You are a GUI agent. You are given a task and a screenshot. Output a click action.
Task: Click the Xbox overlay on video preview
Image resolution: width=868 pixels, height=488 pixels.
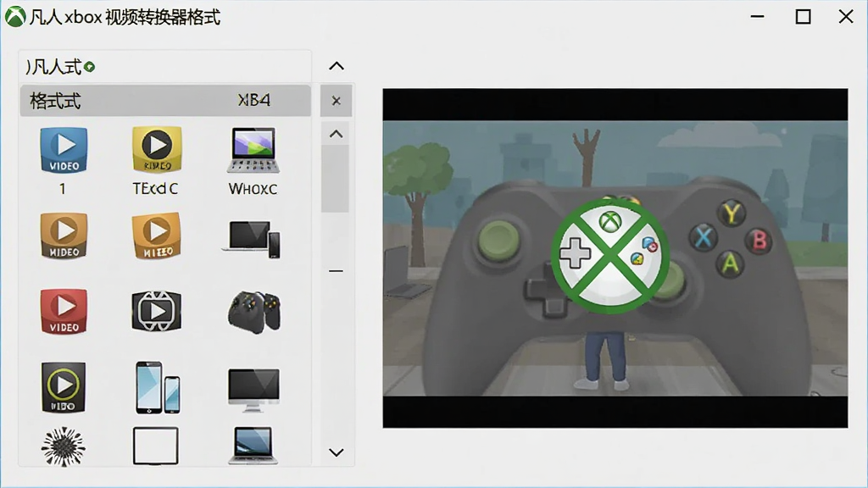click(x=610, y=255)
